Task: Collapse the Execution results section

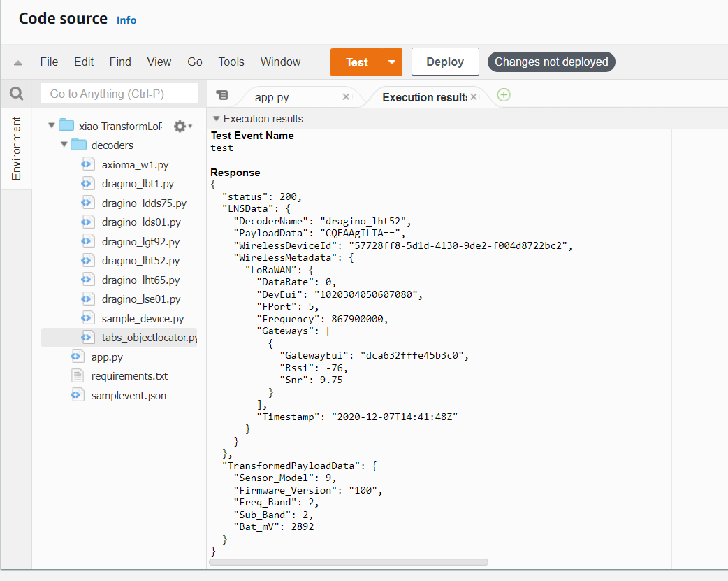Action: click(216, 119)
